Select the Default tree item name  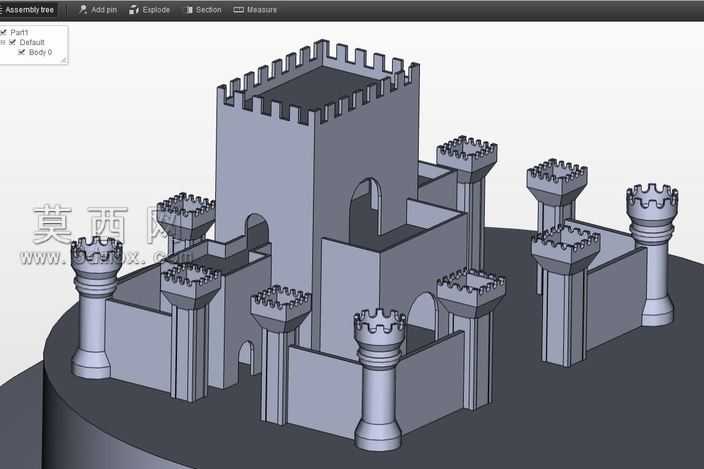pos(32,42)
